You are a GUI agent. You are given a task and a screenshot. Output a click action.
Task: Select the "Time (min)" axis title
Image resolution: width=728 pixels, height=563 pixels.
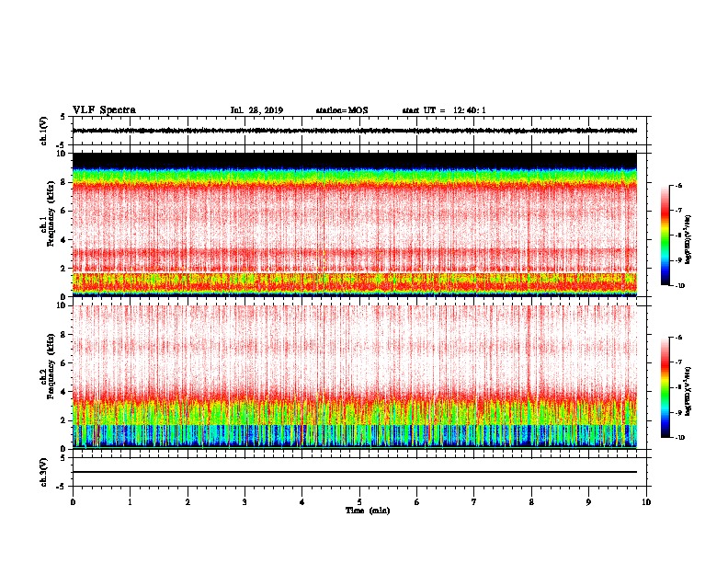coord(368,511)
